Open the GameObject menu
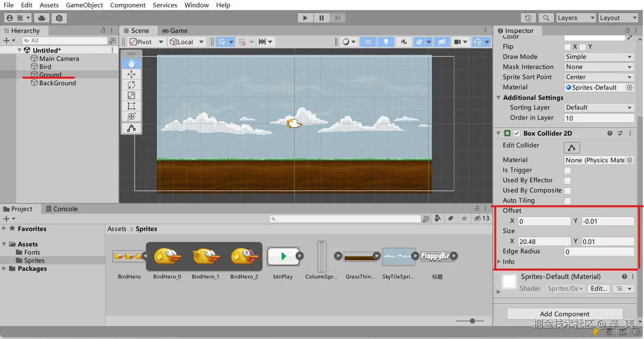 84,5
